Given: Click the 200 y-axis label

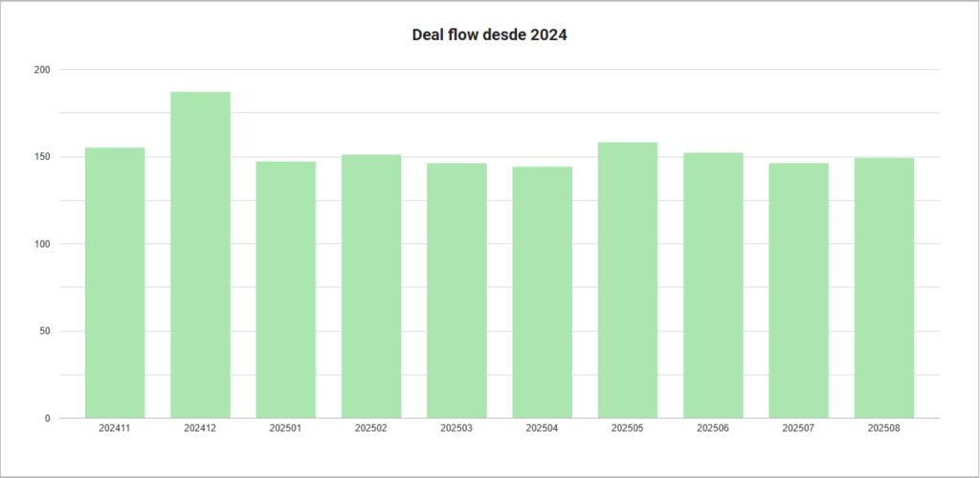Looking at the screenshot, I should pyautogui.click(x=43, y=69).
